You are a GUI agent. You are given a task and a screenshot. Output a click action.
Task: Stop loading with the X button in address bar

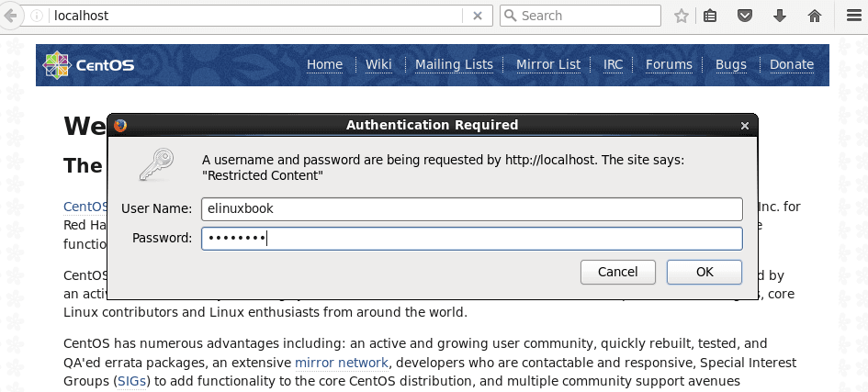(478, 16)
